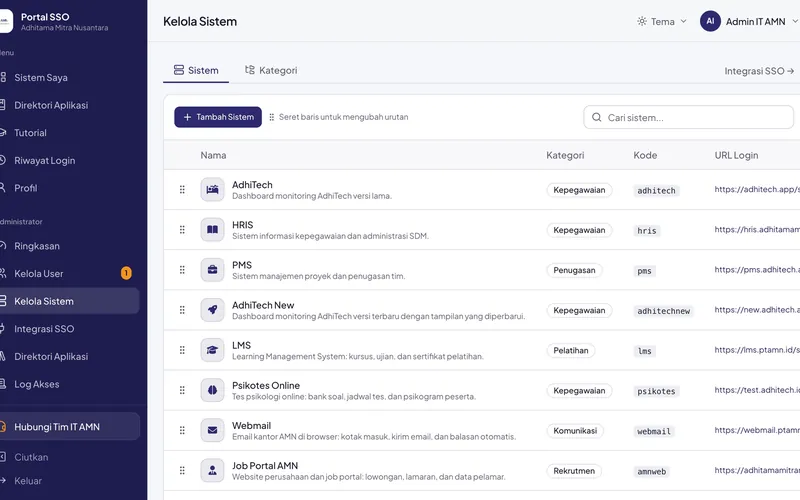Click the https://lms.ptamn.id URL
Viewport: 800px width, 500px height.
coord(757,350)
